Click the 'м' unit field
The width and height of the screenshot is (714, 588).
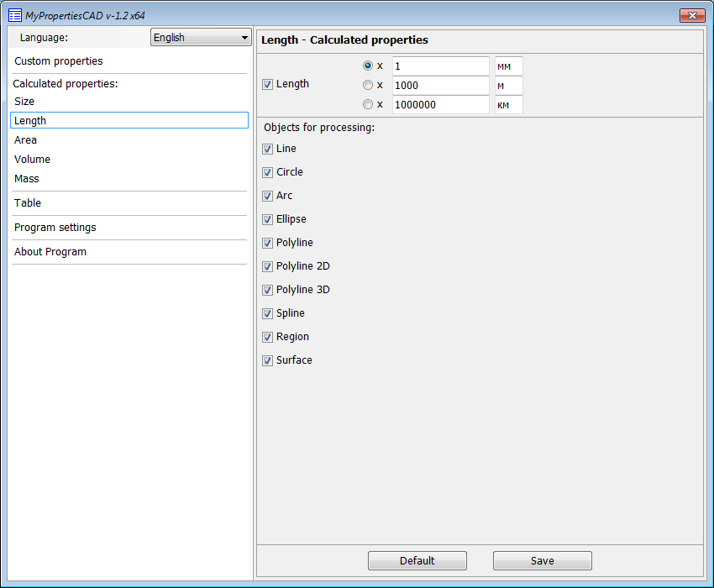pos(509,85)
